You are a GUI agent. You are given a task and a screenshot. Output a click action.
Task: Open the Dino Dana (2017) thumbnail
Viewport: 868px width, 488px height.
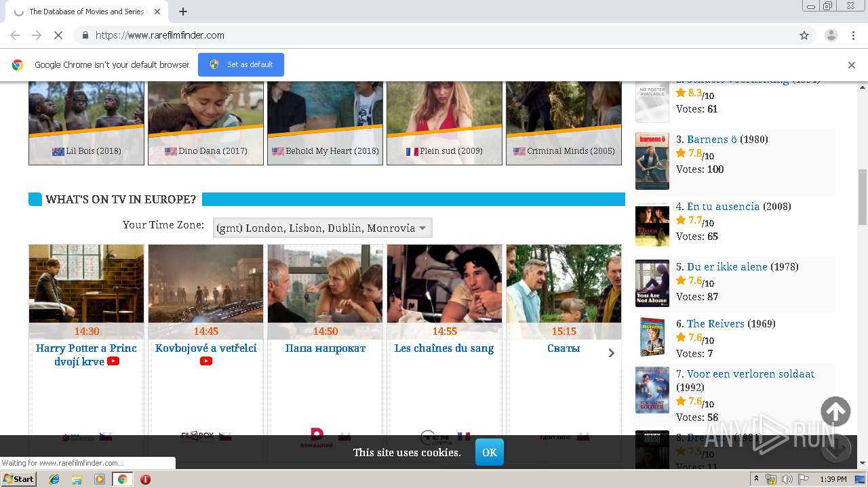tap(205, 123)
